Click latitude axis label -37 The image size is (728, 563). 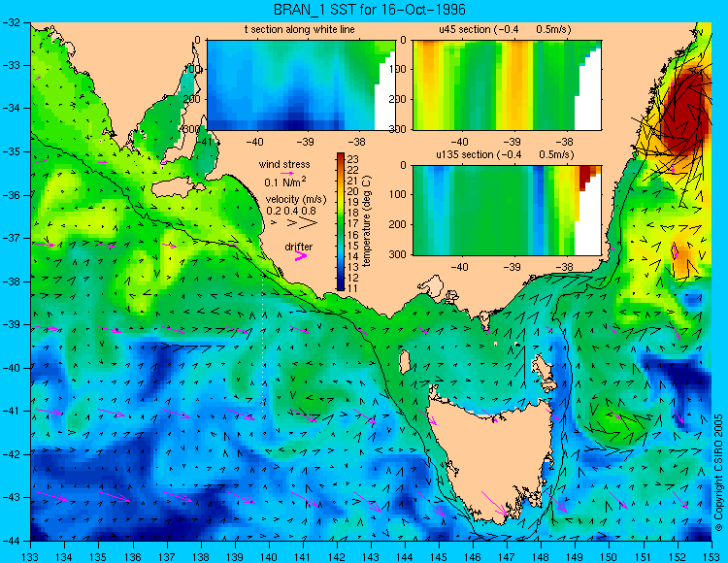(x=11, y=238)
